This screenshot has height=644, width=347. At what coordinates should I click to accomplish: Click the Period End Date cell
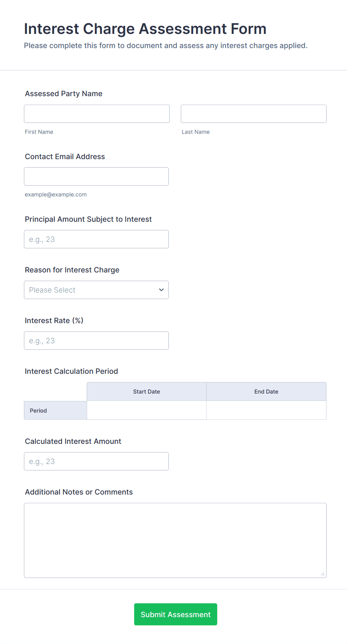coord(266,410)
